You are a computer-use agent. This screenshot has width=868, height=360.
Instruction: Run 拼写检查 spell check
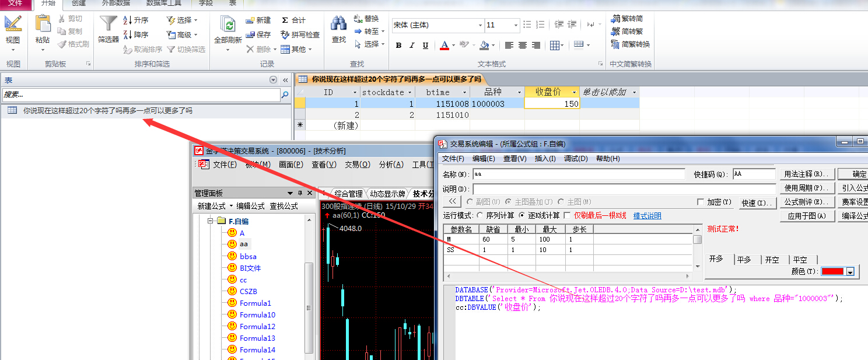click(300, 34)
